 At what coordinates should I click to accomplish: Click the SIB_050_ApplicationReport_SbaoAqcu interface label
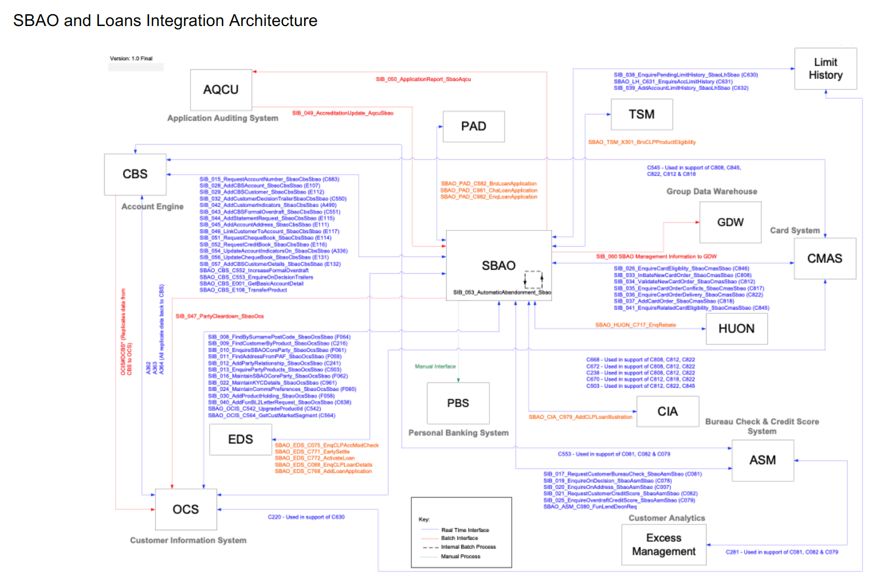(423, 79)
